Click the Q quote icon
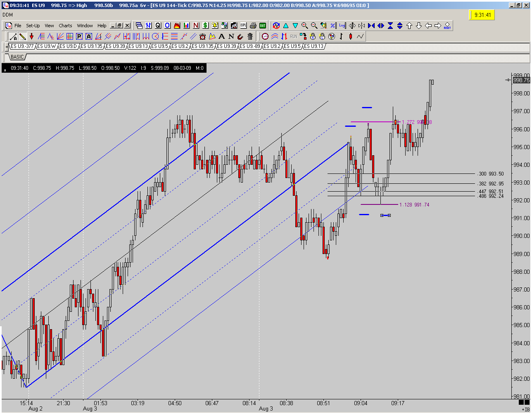 [158, 26]
